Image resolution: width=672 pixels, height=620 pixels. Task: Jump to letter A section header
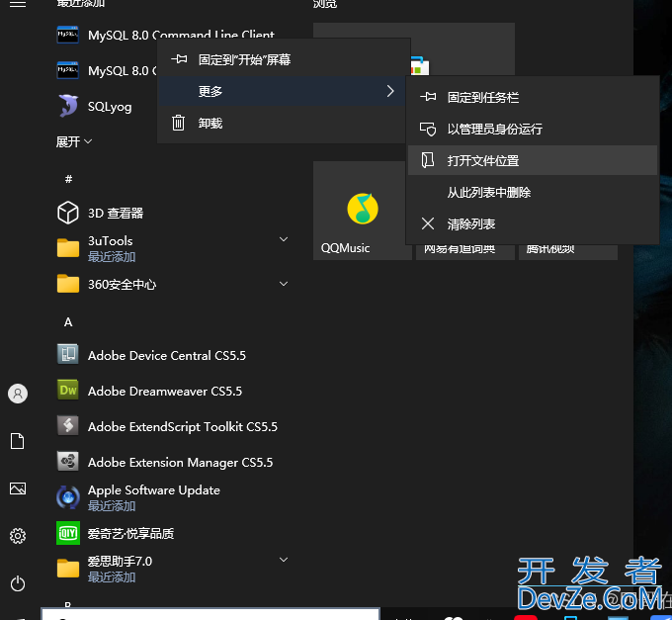point(68,322)
